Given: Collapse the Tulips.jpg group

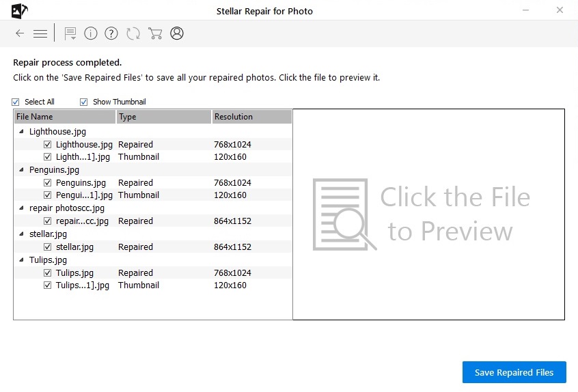Looking at the screenshot, I should pos(21,260).
